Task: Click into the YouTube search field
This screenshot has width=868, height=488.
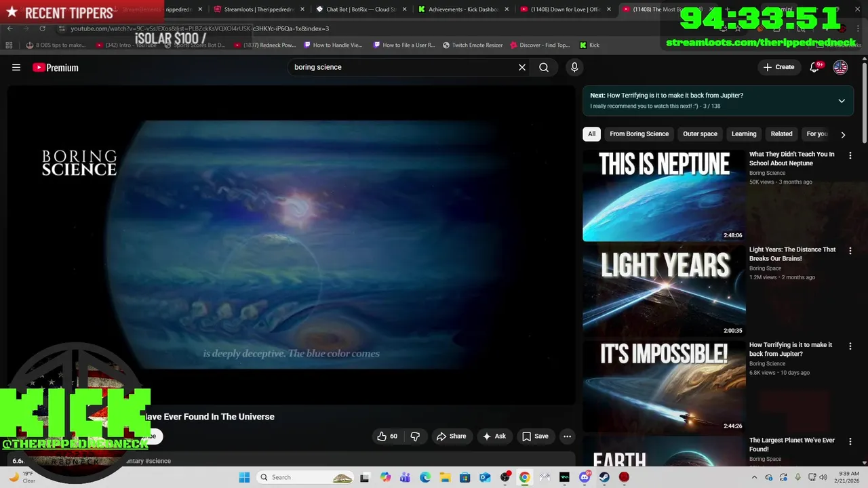Action: (403, 67)
